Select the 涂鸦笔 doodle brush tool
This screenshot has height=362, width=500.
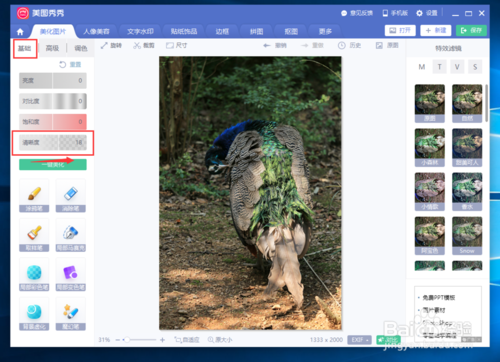[34, 196]
